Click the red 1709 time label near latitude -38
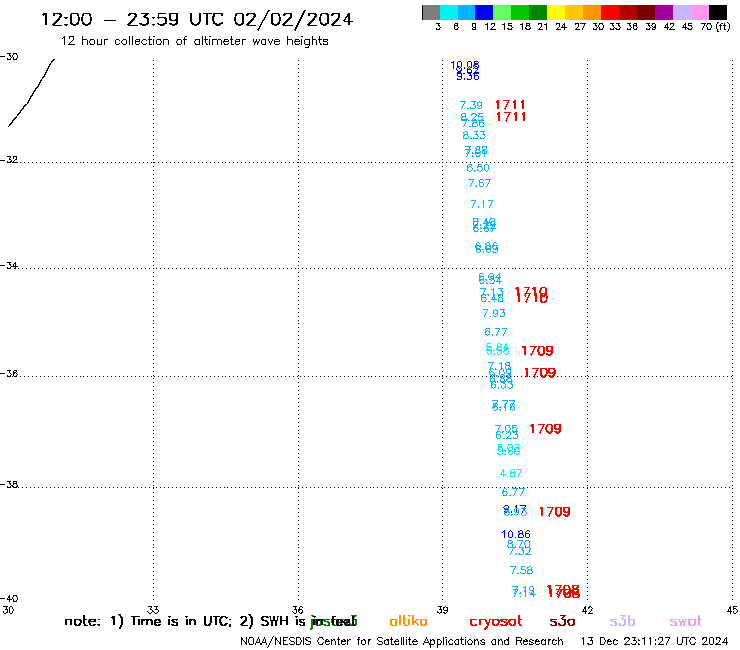This screenshot has width=740, height=650. coord(555,512)
